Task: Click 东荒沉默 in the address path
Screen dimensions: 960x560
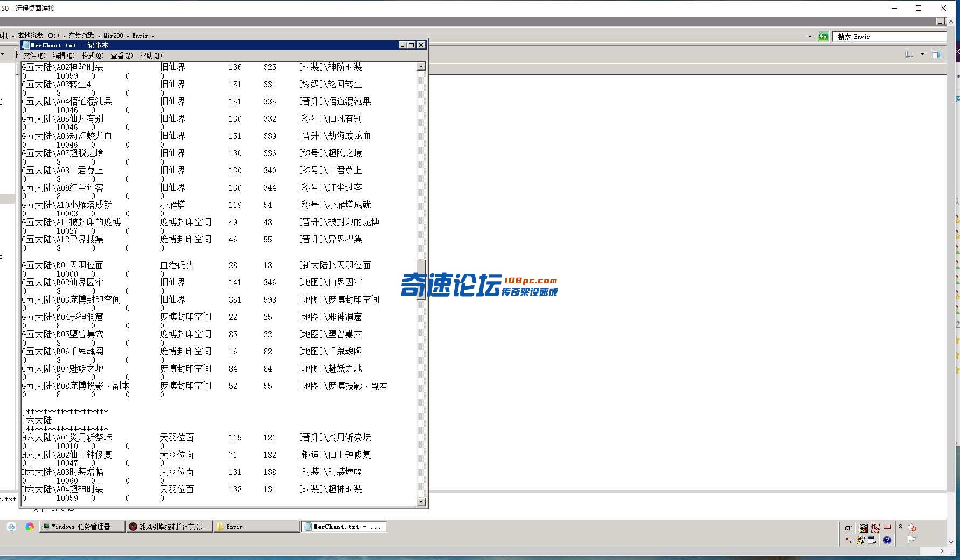Action: point(81,36)
